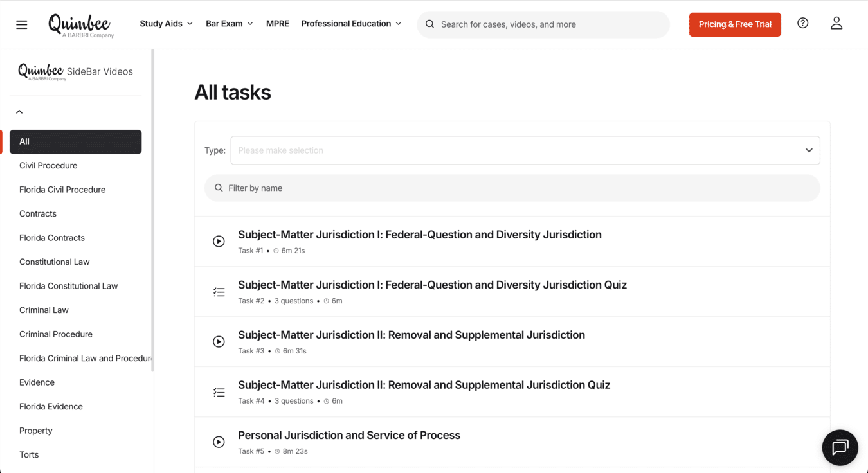Image resolution: width=868 pixels, height=473 pixels.
Task: Click the play icon for Personal Jurisdiction
Action: [x=219, y=442]
